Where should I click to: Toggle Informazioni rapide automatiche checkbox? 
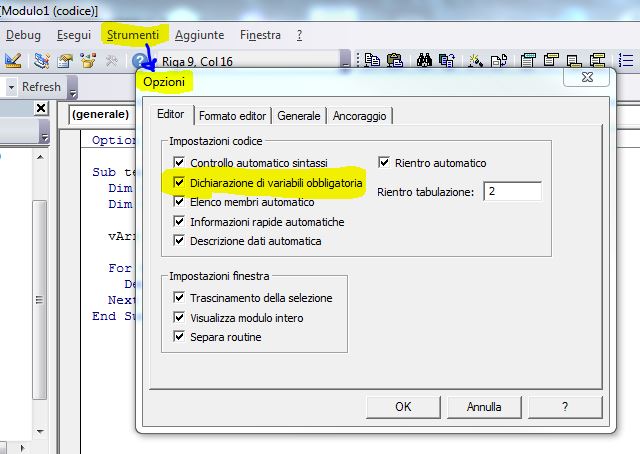pyautogui.click(x=179, y=221)
